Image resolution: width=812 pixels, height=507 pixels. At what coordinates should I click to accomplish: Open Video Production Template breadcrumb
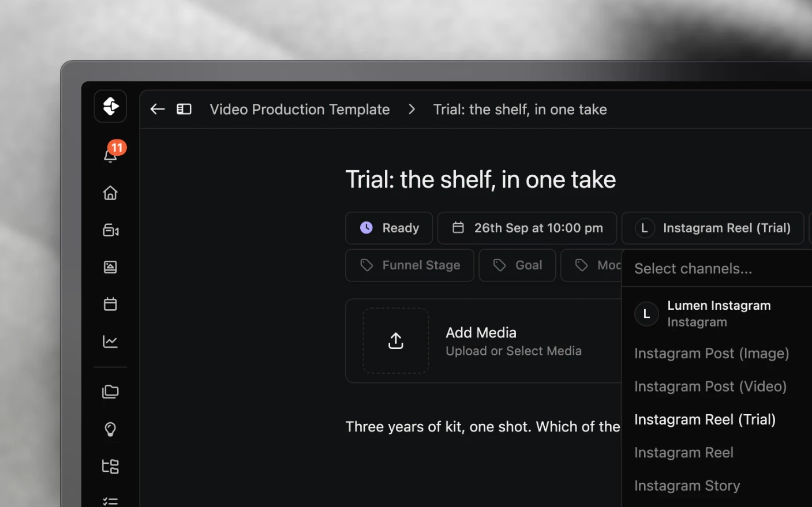[300, 110]
